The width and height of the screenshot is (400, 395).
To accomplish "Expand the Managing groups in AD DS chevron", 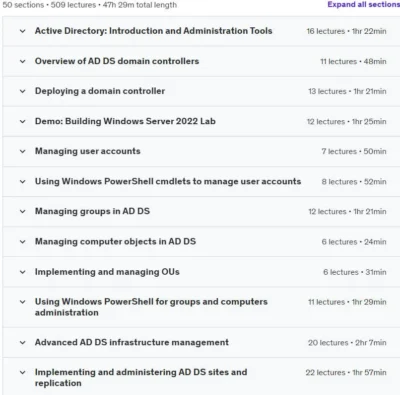I will (x=23, y=211).
